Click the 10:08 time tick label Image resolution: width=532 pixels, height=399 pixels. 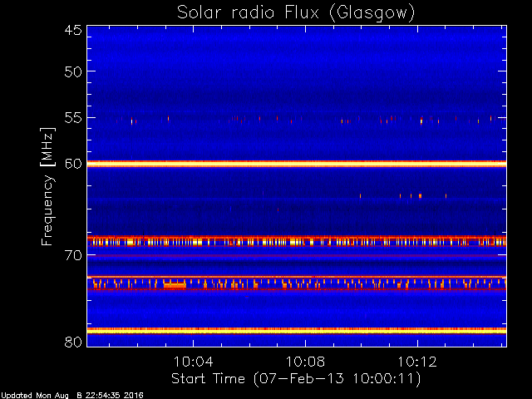click(305, 362)
